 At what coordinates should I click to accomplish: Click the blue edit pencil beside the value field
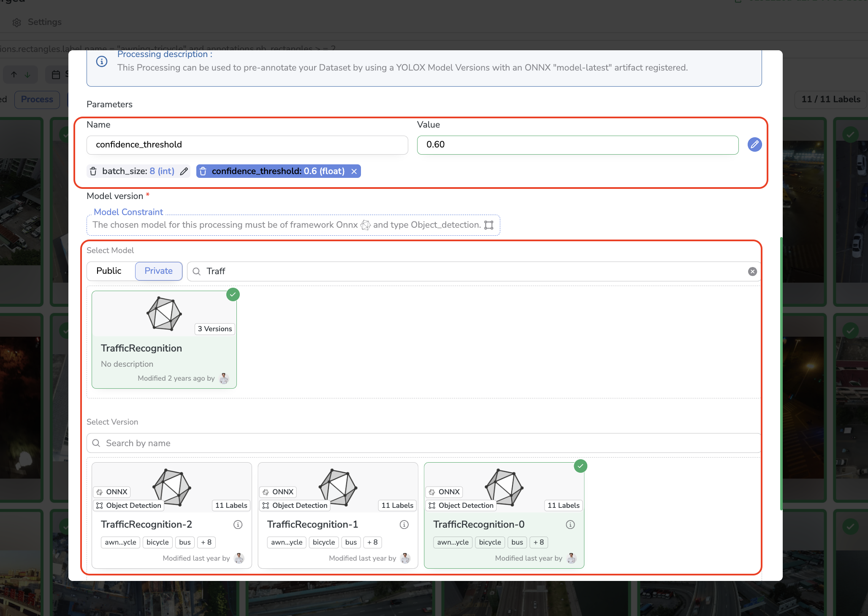click(754, 144)
